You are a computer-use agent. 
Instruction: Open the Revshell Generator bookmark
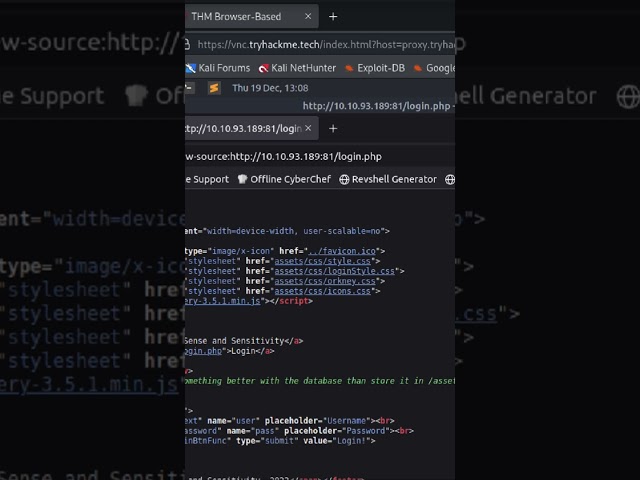(388, 179)
